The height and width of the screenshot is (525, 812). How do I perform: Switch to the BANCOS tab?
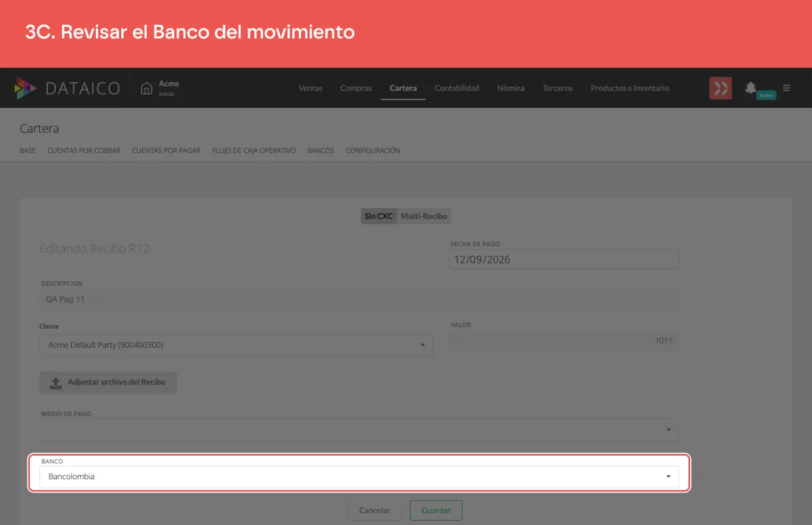coord(320,150)
